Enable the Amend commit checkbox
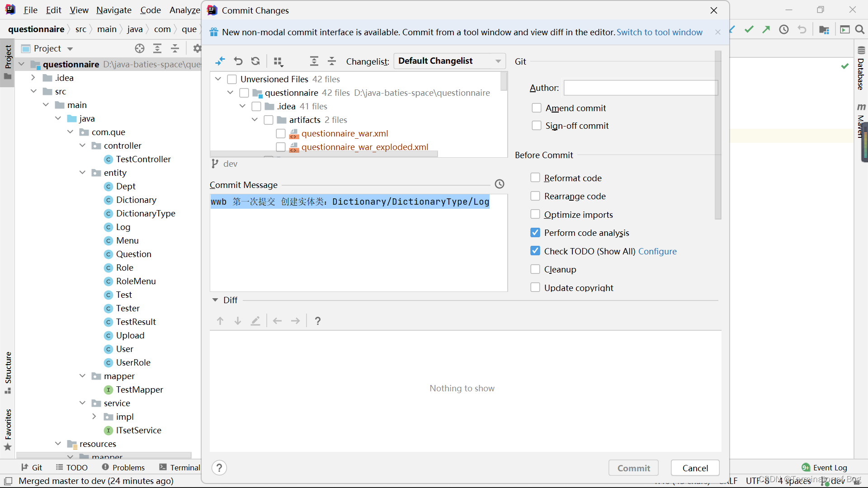This screenshot has height=488, width=868. pyautogui.click(x=537, y=108)
